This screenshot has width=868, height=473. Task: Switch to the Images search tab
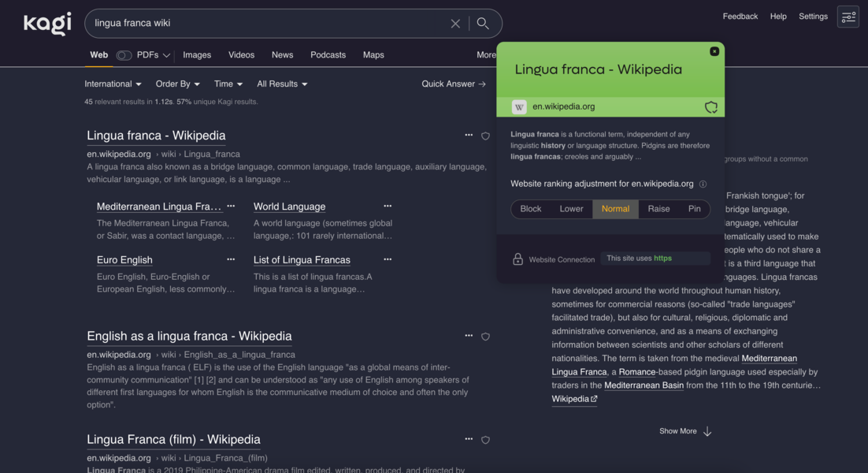(197, 55)
